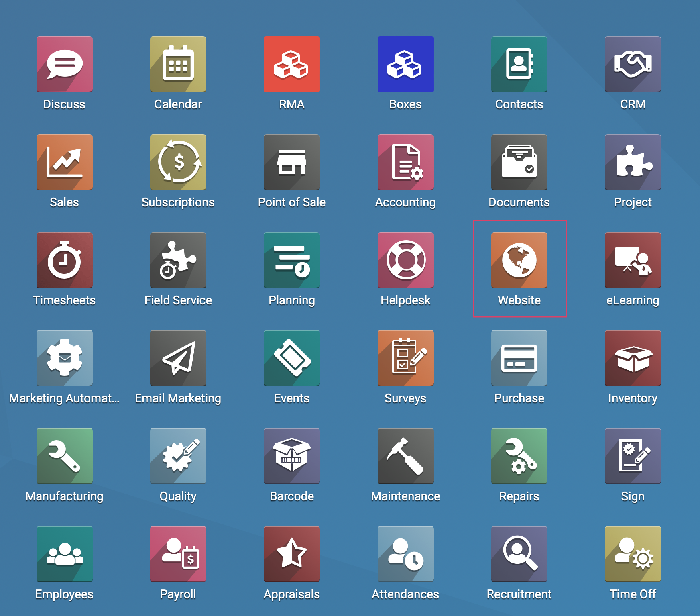
Task: Launch the RMA app icon
Action: tap(292, 64)
